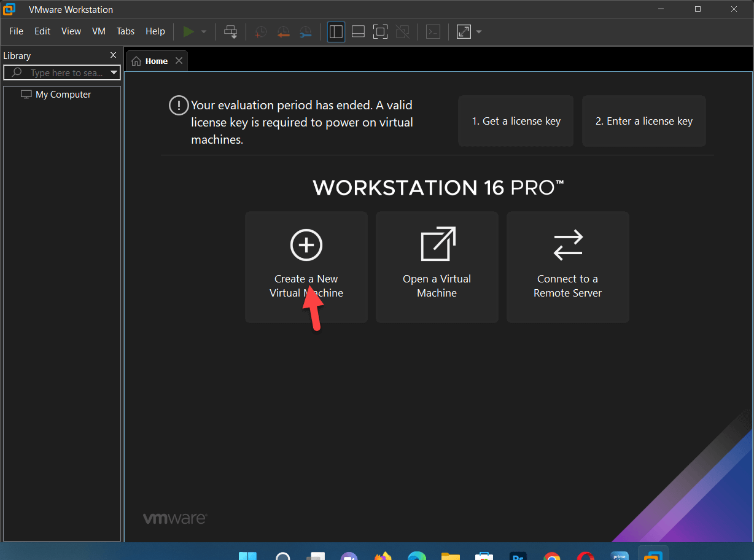Close the Library panel with its X

coord(113,55)
